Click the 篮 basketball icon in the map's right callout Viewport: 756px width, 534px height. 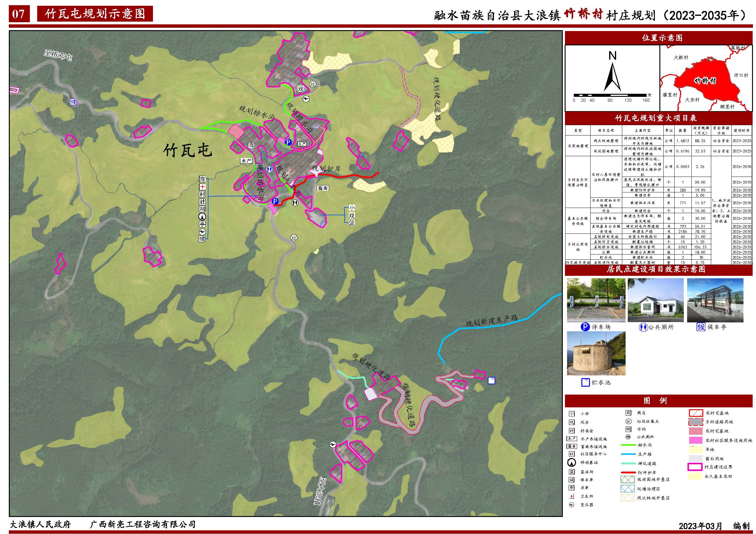point(352,223)
